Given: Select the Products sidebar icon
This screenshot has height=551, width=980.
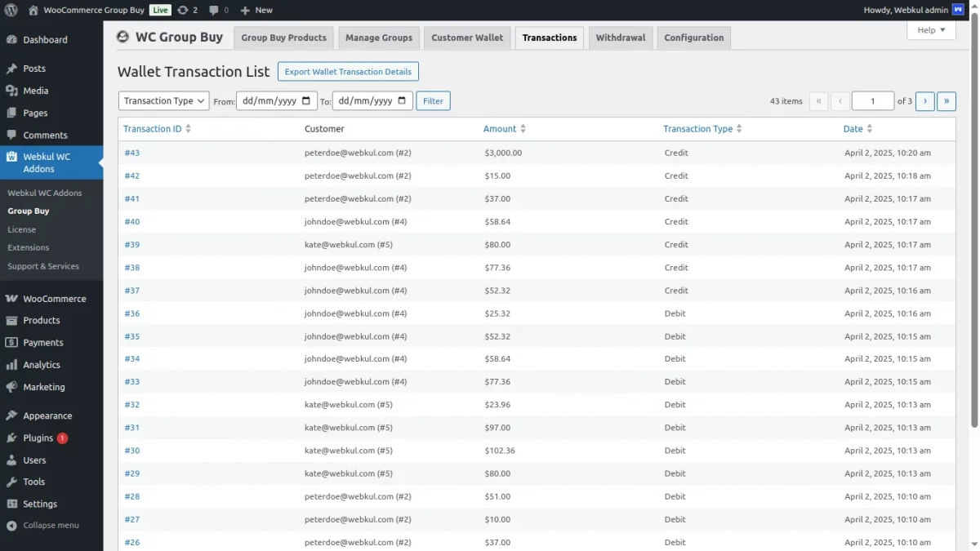Looking at the screenshot, I should click(13, 320).
